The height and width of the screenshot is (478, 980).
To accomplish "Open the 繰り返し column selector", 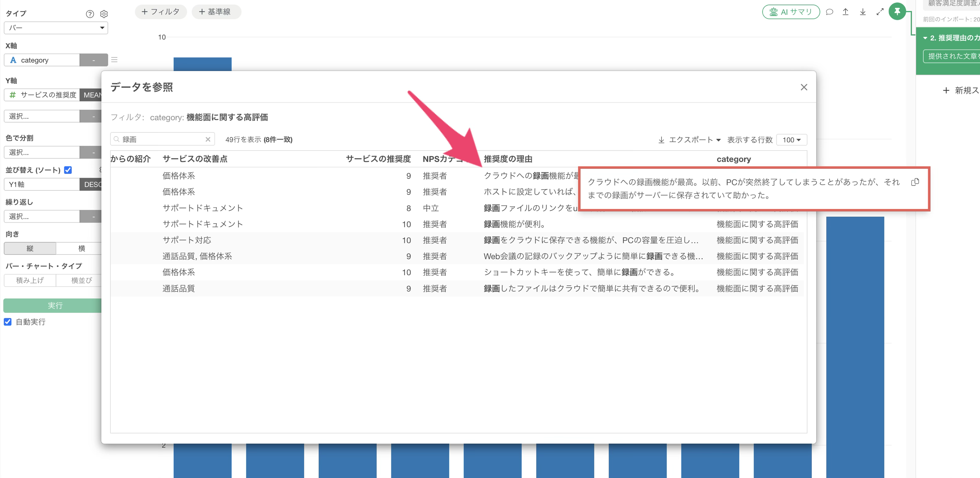I will 42,216.
